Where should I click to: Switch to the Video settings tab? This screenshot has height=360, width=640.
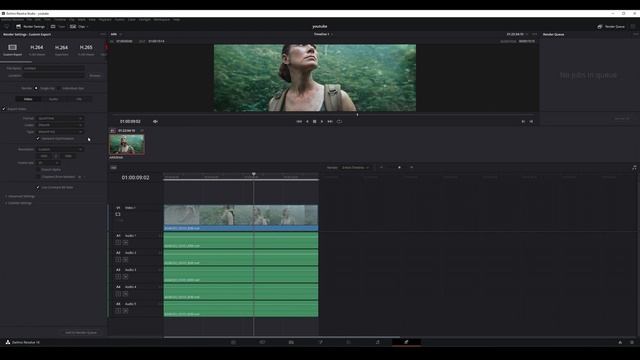(28, 99)
